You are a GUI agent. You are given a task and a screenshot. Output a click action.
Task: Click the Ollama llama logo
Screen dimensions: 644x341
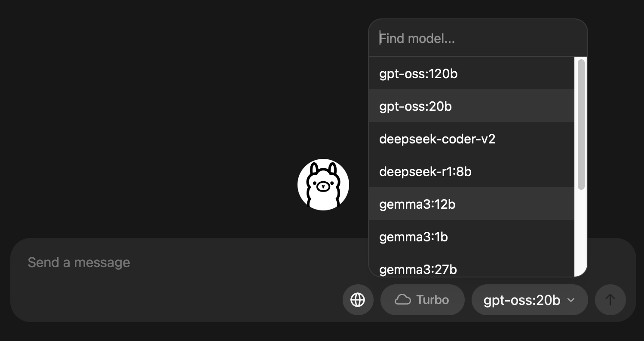[323, 185]
